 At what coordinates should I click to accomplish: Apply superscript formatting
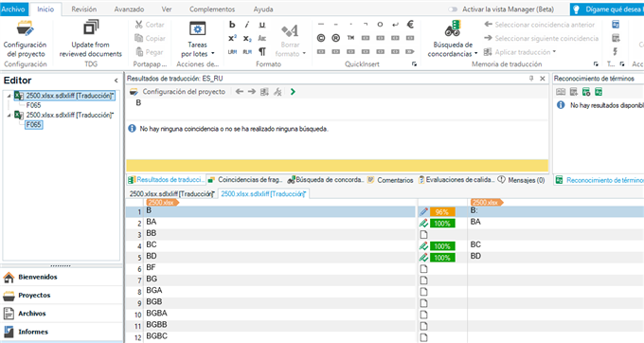232,38
